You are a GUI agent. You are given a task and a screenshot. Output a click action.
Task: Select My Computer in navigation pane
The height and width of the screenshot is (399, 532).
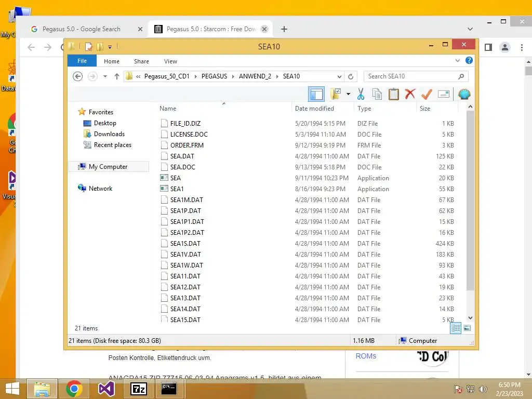[108, 167]
